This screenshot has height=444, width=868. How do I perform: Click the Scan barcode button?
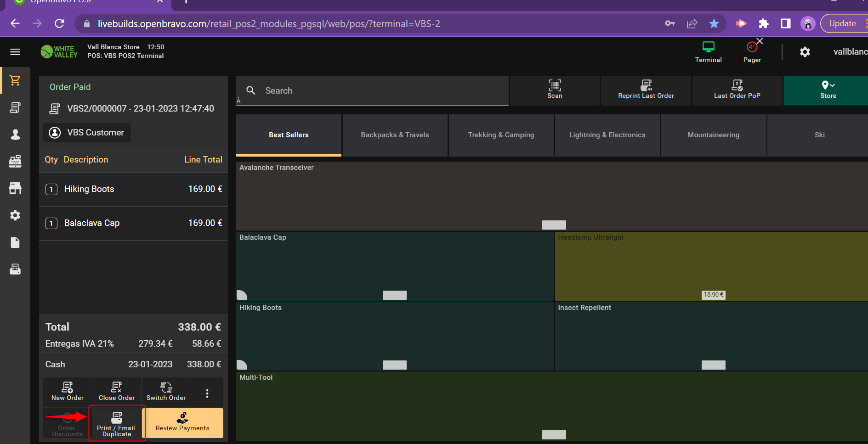point(555,90)
